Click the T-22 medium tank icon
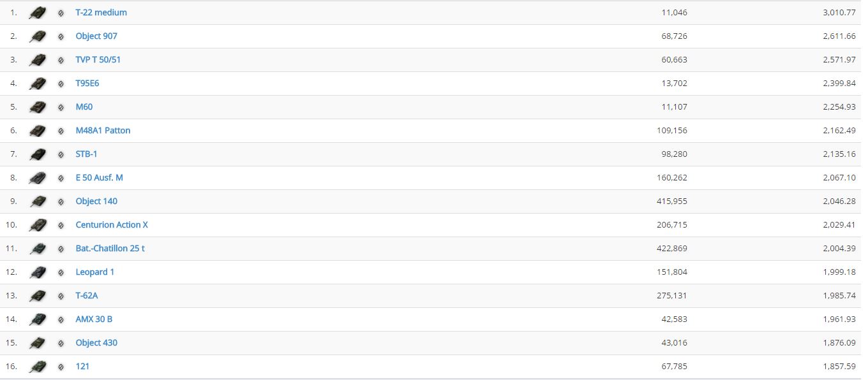This screenshot has width=868, height=380. point(38,13)
